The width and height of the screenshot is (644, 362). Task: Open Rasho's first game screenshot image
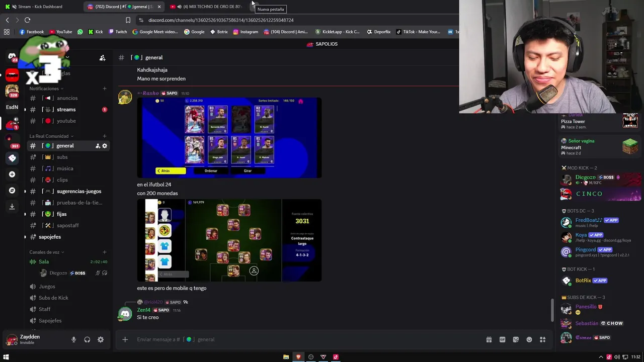pyautogui.click(x=229, y=138)
